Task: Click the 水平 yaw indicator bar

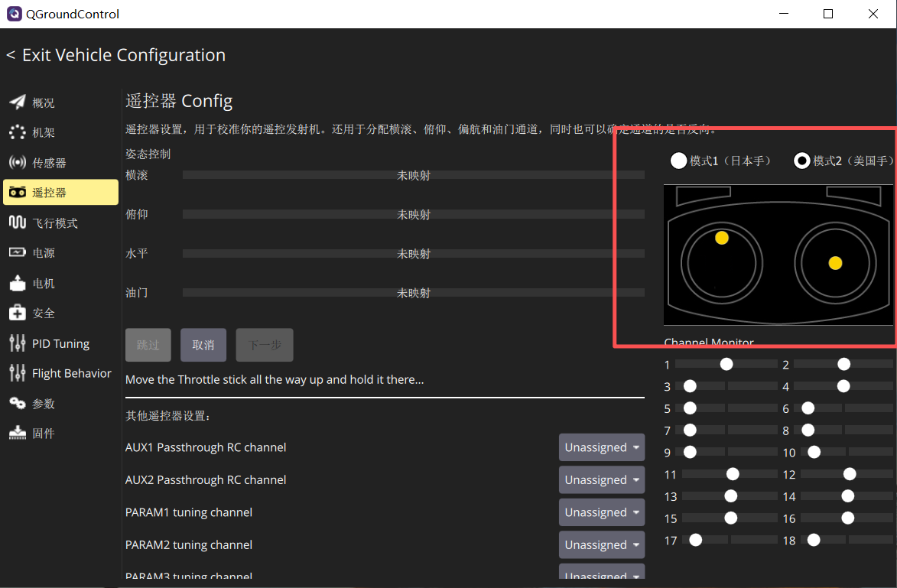Action: coord(414,253)
